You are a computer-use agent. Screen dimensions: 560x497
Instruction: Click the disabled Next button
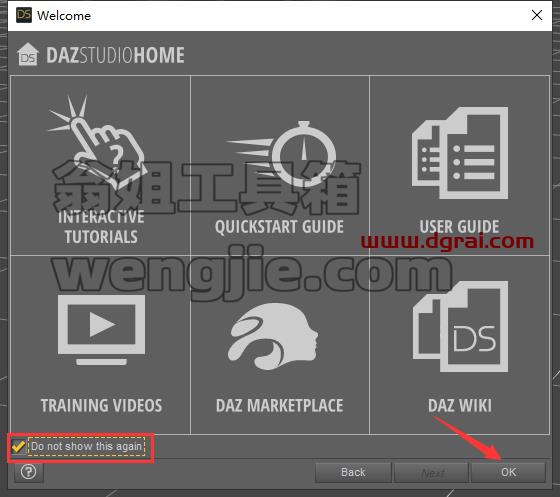tap(431, 472)
